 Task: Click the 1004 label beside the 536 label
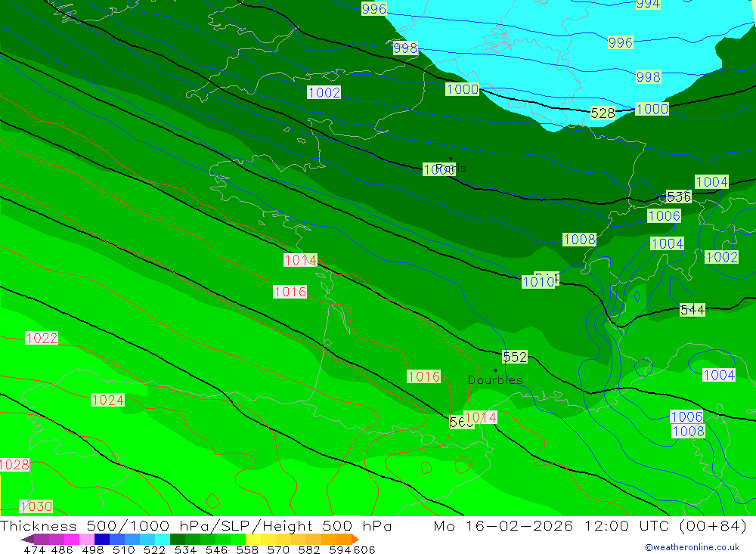pyautogui.click(x=711, y=182)
